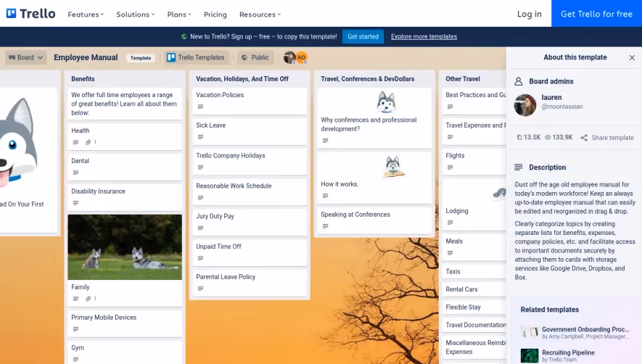Open the Gym card
Screen dimensions: 642x364
[125, 352]
